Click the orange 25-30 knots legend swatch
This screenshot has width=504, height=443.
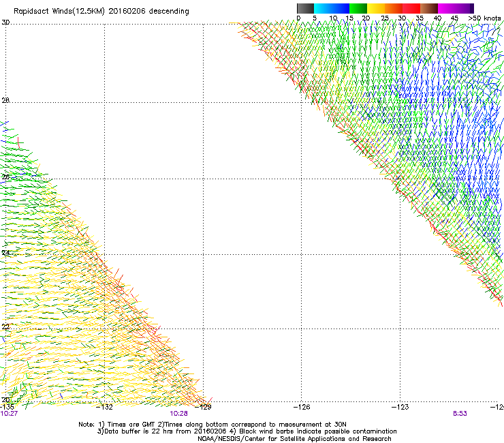394,8
